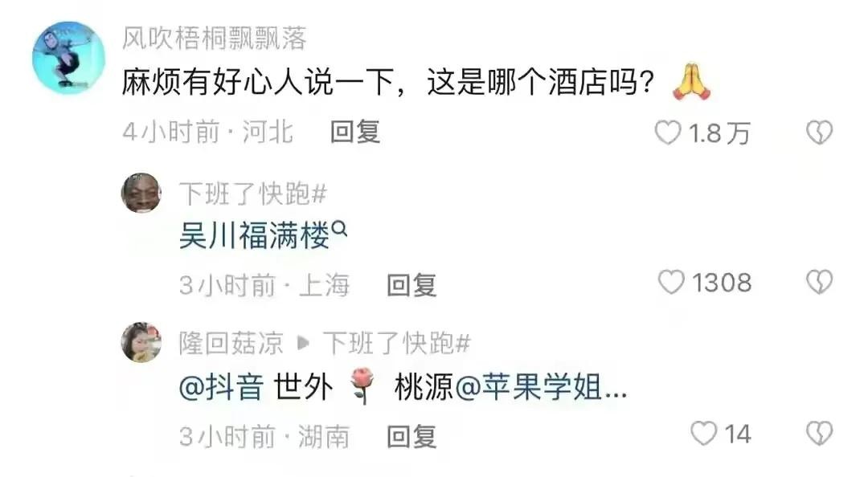This screenshot has height=477, width=868.
Task: Open the 吴川福满楼 search link
Action: 255,236
